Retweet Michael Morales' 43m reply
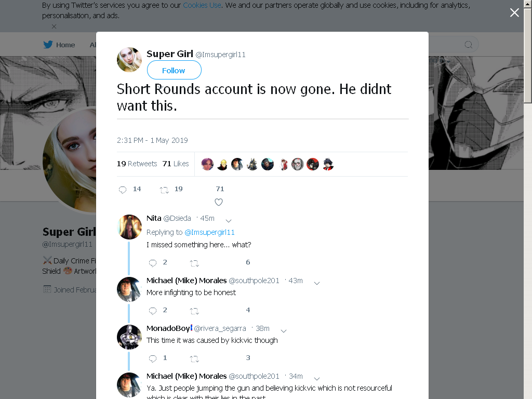The height and width of the screenshot is (399, 532). pos(194,311)
